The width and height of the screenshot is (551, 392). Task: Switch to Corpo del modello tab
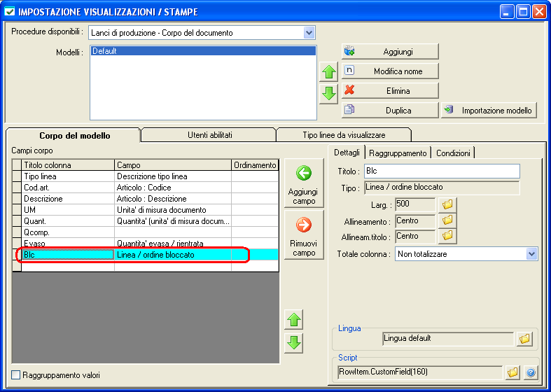[x=74, y=136]
